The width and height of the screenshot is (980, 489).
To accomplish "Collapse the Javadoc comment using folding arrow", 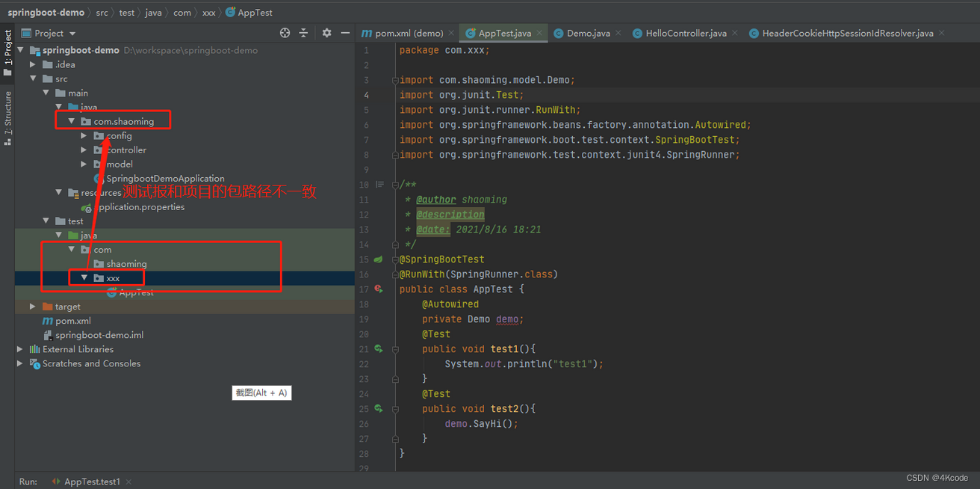I will point(394,185).
